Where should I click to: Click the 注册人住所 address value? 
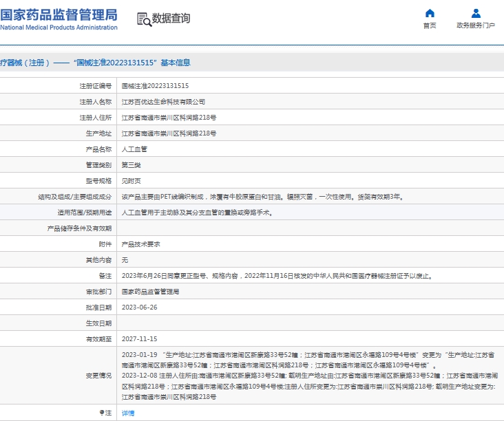click(x=169, y=118)
